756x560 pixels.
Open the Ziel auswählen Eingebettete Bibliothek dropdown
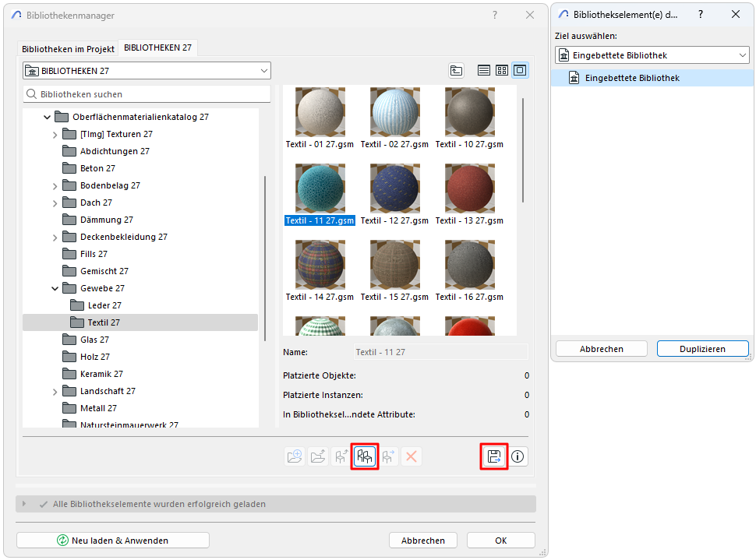pos(652,55)
